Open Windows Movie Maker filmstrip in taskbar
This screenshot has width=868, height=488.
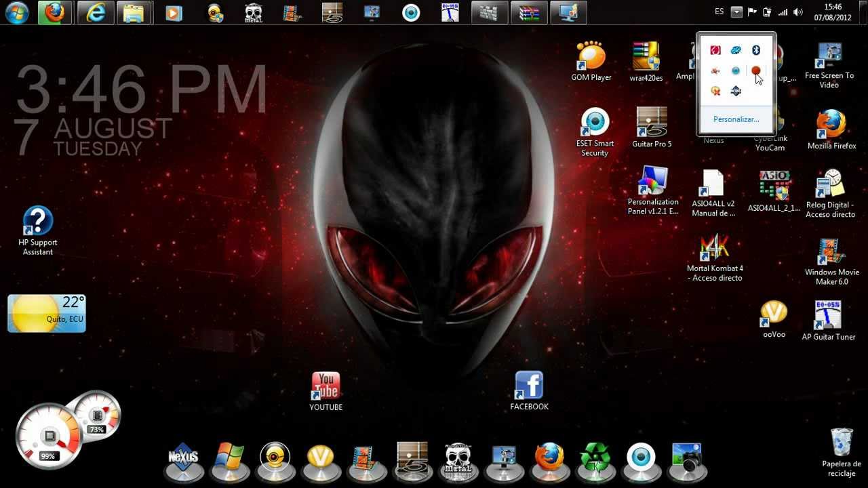(x=293, y=13)
